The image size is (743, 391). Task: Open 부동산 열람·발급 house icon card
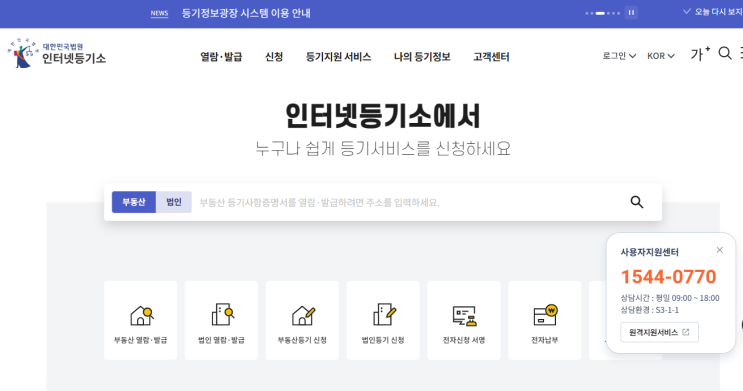coord(140,320)
